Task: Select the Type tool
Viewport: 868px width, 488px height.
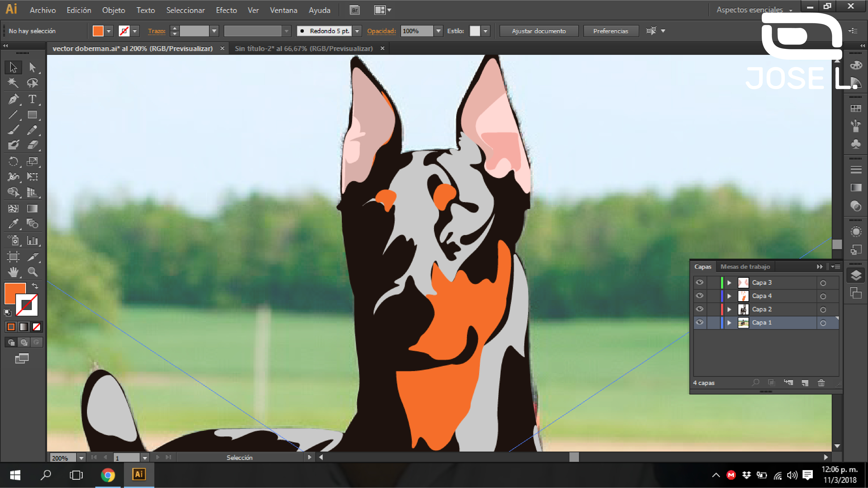Action: coord(32,99)
